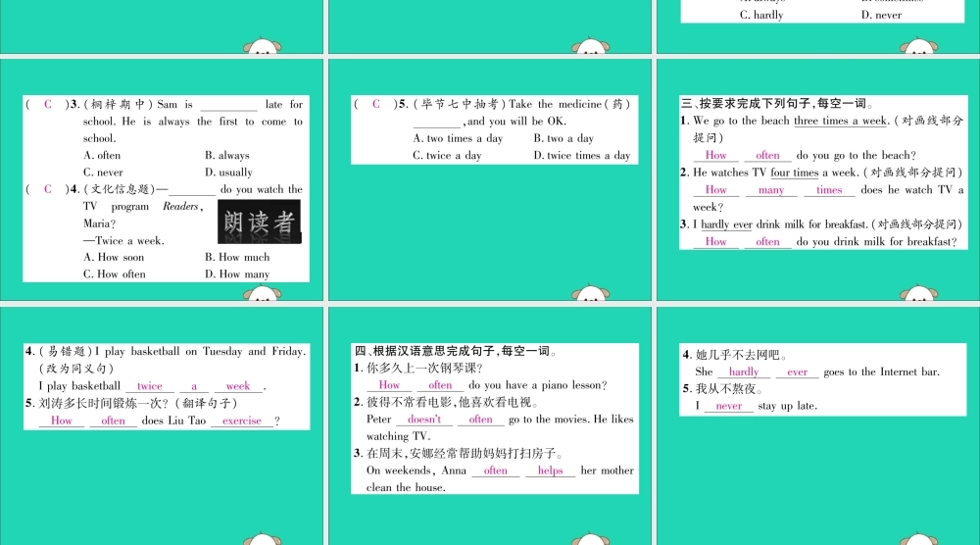Click the line '—Twice a week.'
The width and height of the screenshot is (980, 545).
(x=123, y=240)
